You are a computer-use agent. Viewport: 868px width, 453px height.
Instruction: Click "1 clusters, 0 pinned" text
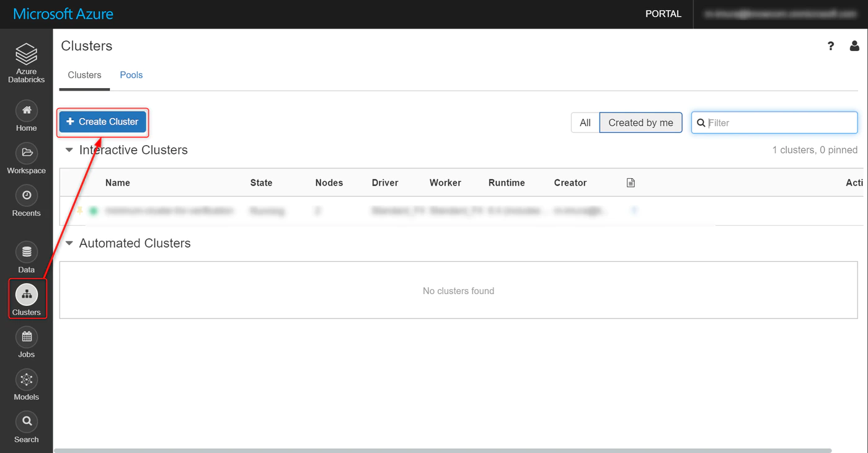point(815,150)
